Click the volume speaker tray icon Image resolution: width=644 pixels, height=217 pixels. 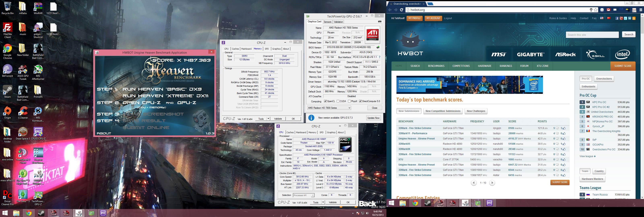367,213
